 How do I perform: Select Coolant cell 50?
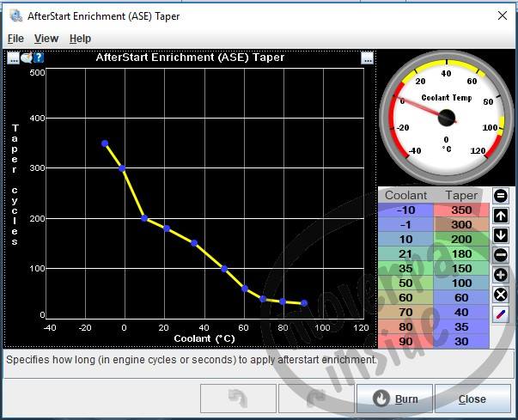pos(405,283)
